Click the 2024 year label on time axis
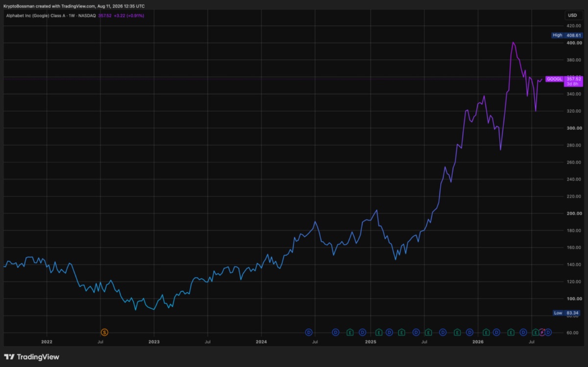The height and width of the screenshot is (367, 588). coord(261,342)
